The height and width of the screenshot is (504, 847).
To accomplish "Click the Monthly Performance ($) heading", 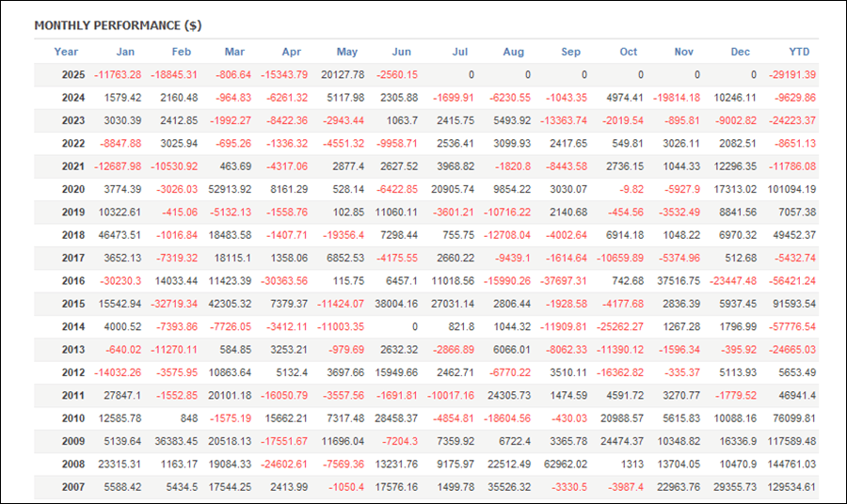I will tap(118, 25).
